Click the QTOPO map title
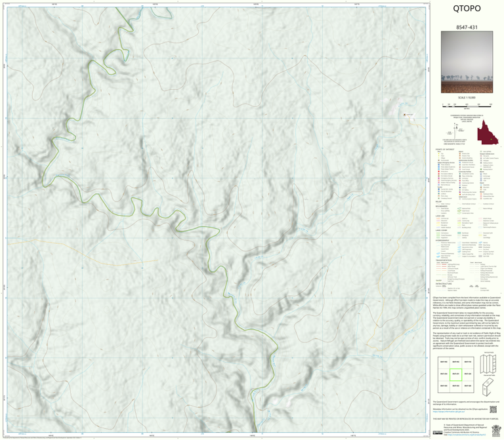 click(x=467, y=9)
